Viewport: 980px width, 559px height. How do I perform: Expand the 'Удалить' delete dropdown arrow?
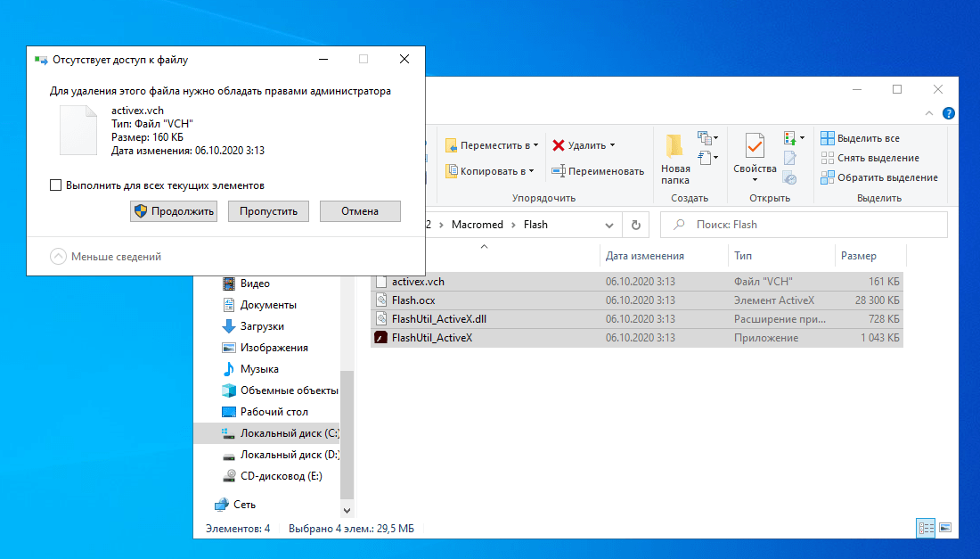[612, 145]
